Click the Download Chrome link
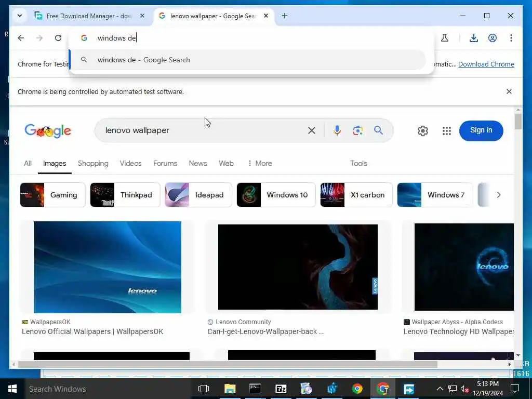Image resolution: width=532 pixels, height=399 pixels. (486, 64)
